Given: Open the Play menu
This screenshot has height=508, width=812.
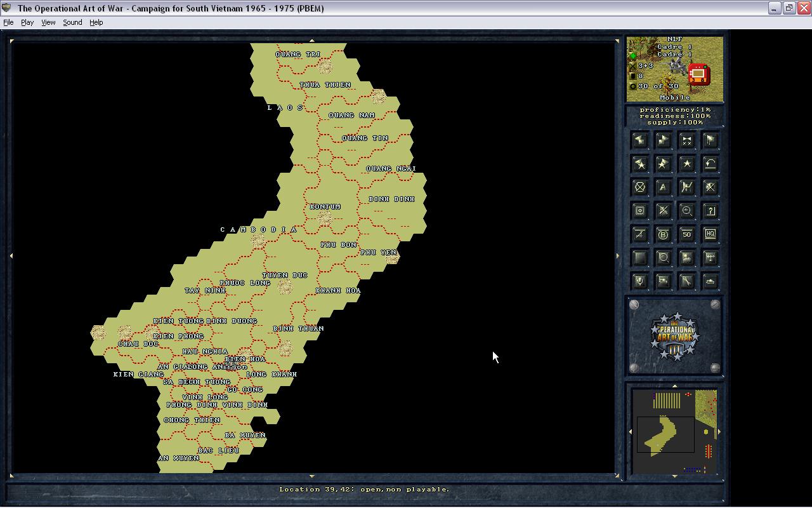Looking at the screenshot, I should pyautogui.click(x=27, y=22).
